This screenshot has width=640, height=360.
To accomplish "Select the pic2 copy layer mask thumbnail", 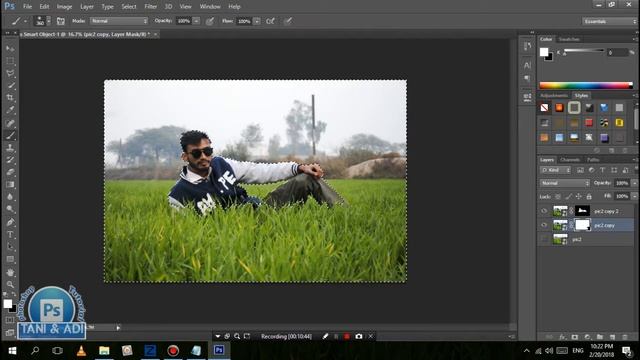I will click(x=582, y=225).
